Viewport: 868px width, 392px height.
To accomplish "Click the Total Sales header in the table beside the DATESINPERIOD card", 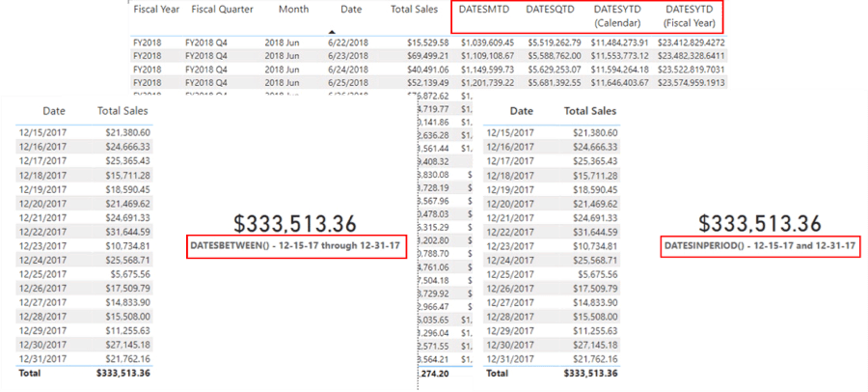I will 590,111.
